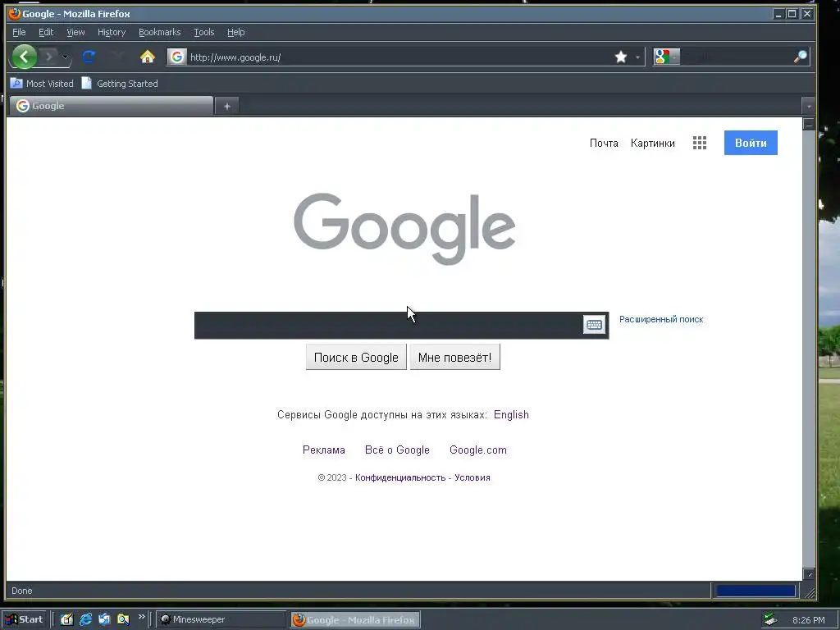Click the vertical scrollbar track
Viewport: 840px width, 630px height.
(x=809, y=349)
